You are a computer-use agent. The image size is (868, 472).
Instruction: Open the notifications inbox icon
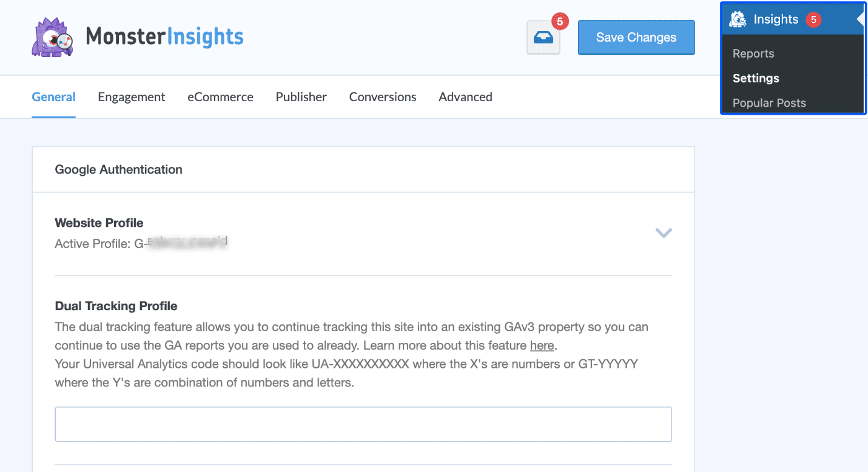click(x=543, y=38)
